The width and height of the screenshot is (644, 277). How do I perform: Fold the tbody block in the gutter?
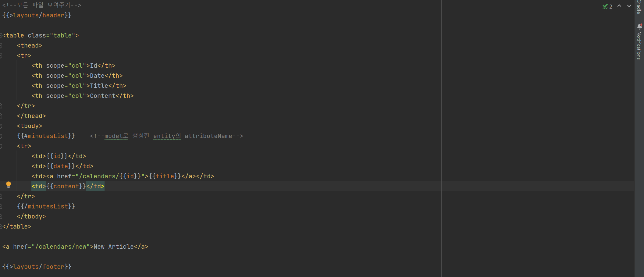pos(1,126)
